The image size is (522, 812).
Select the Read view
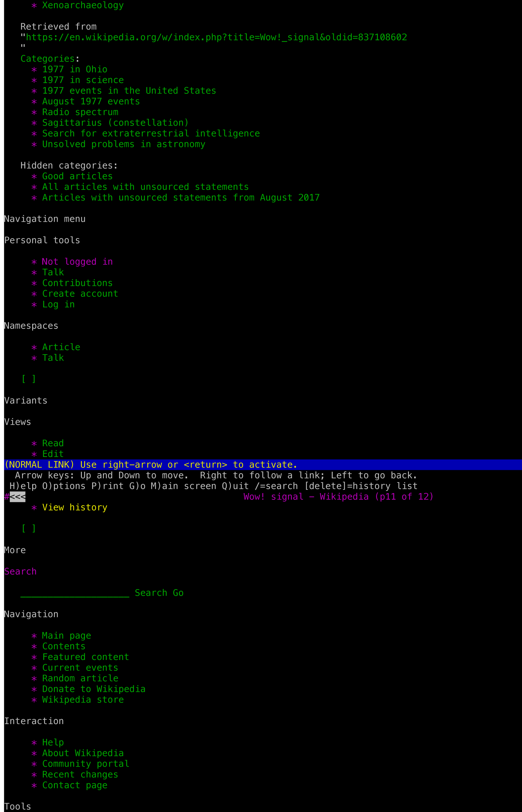coord(53,443)
